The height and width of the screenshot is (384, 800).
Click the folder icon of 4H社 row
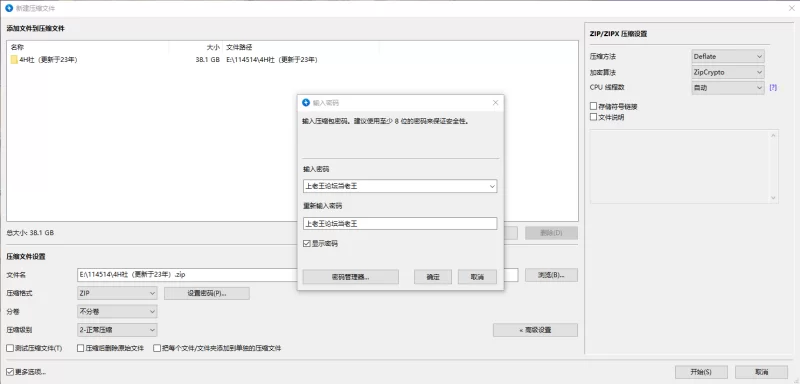coord(14,60)
